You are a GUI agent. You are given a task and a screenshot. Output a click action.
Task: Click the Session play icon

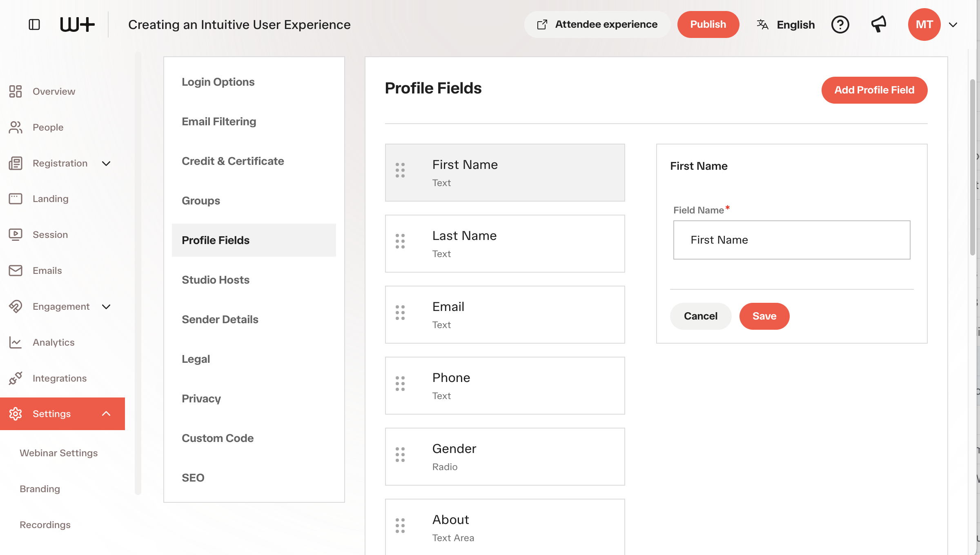coord(16,235)
